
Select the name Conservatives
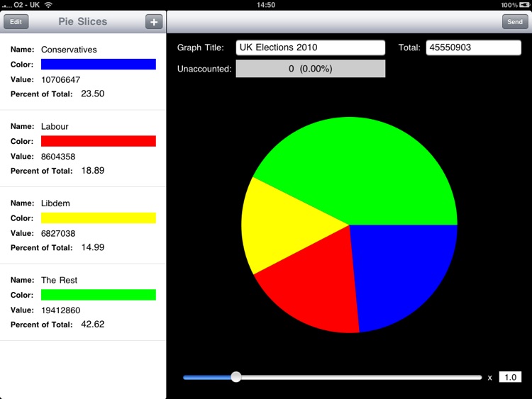pyautogui.click(x=69, y=50)
